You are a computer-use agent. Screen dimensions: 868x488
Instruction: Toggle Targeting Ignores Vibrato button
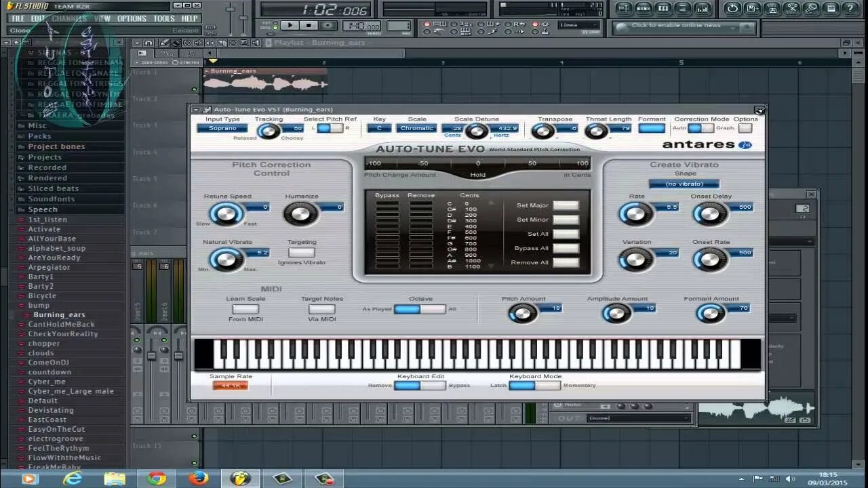pyautogui.click(x=302, y=252)
